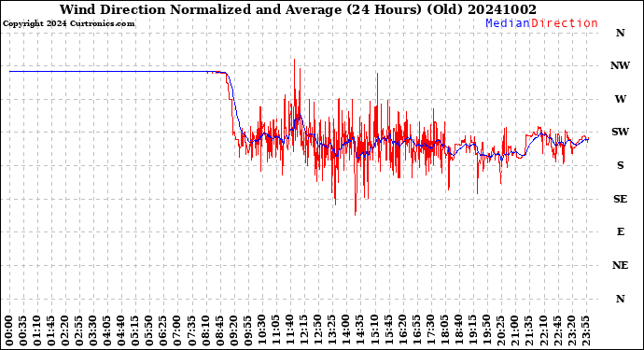Click the 11:40 time label
This screenshot has width=644, height=350.
point(291,330)
